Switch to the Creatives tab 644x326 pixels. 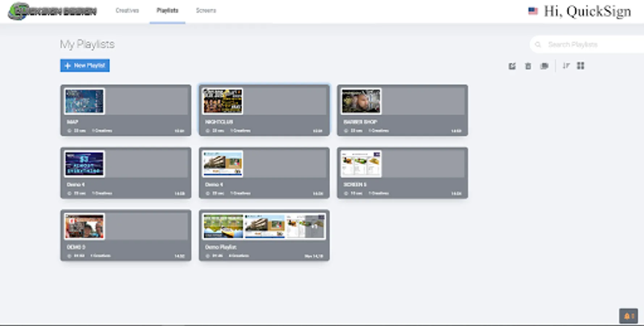pyautogui.click(x=127, y=11)
